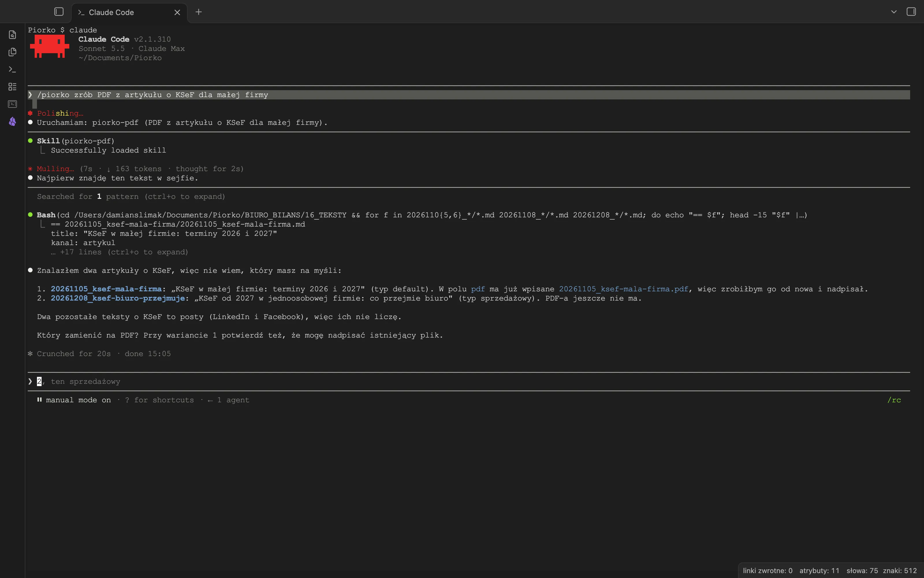Open the copy-files ribbon icon

coord(13,52)
